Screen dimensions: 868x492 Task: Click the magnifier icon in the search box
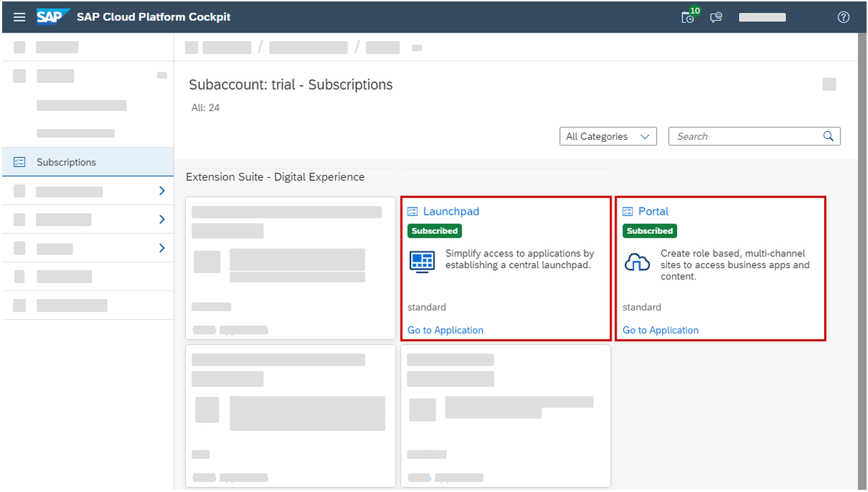tap(828, 135)
